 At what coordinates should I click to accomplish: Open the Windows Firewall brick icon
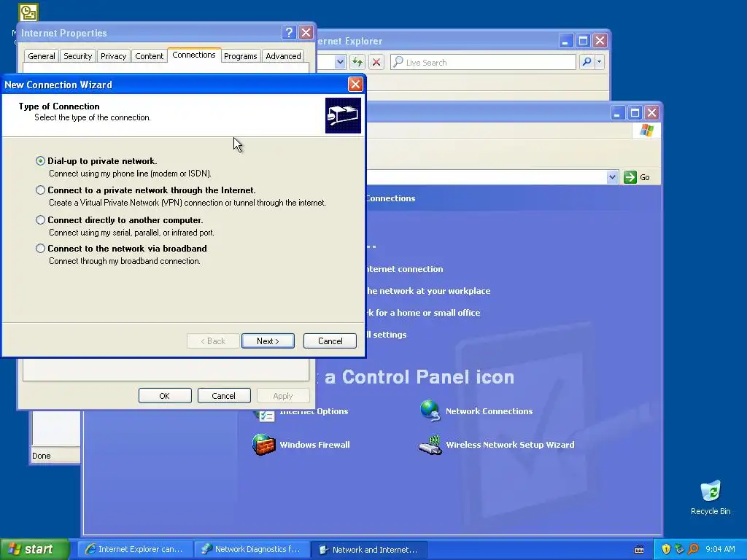(263, 445)
